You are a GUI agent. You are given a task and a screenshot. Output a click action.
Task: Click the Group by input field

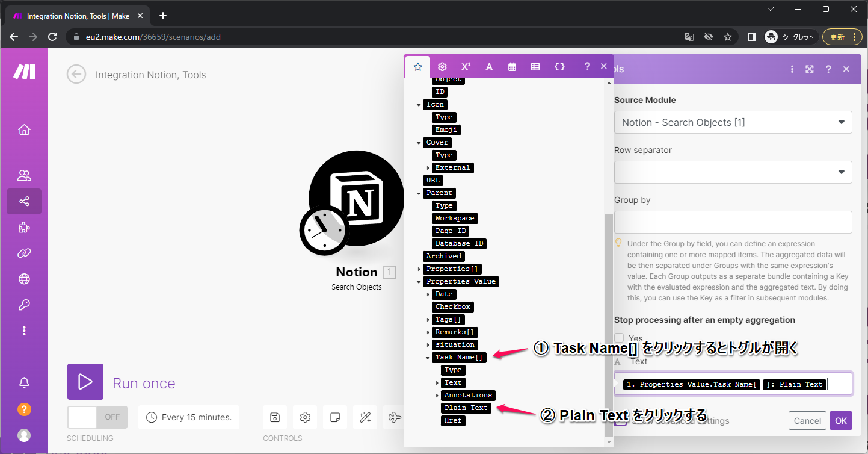(x=733, y=222)
